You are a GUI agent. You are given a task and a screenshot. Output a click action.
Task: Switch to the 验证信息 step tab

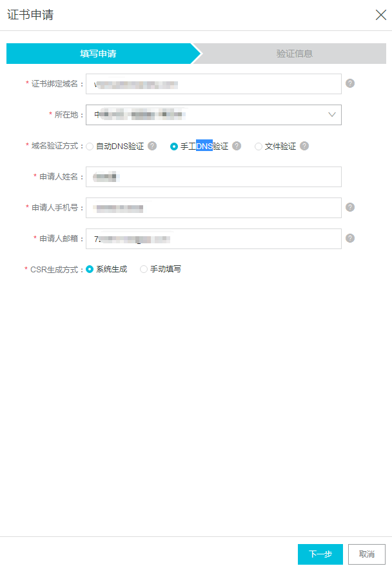294,54
